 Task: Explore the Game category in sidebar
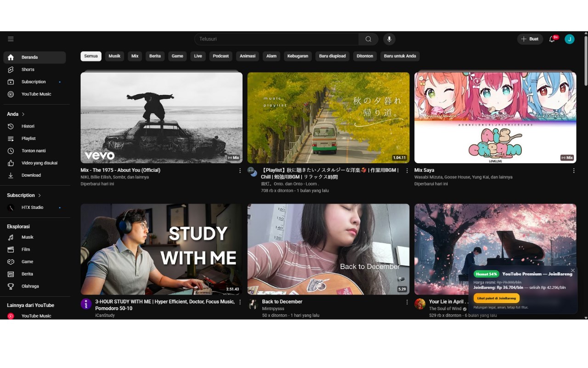34,262
